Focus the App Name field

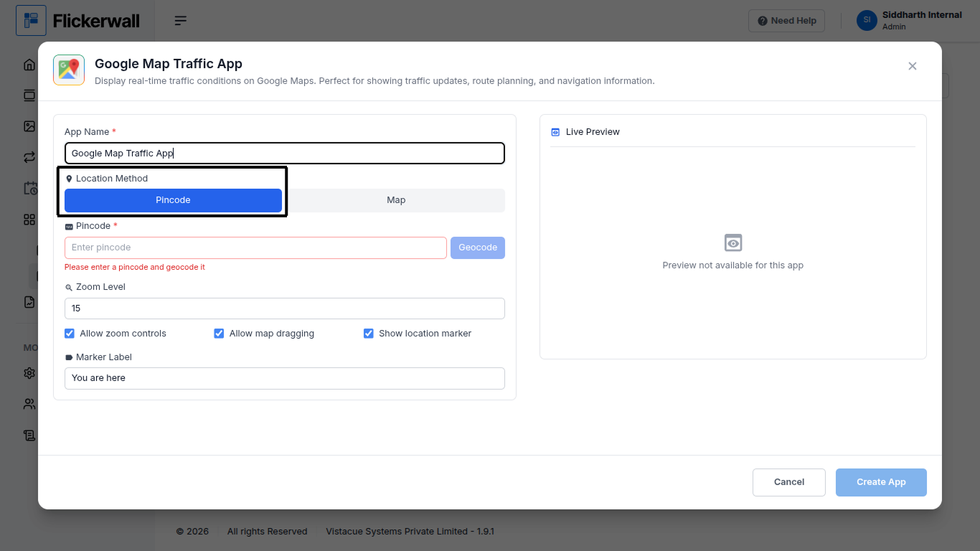285,154
